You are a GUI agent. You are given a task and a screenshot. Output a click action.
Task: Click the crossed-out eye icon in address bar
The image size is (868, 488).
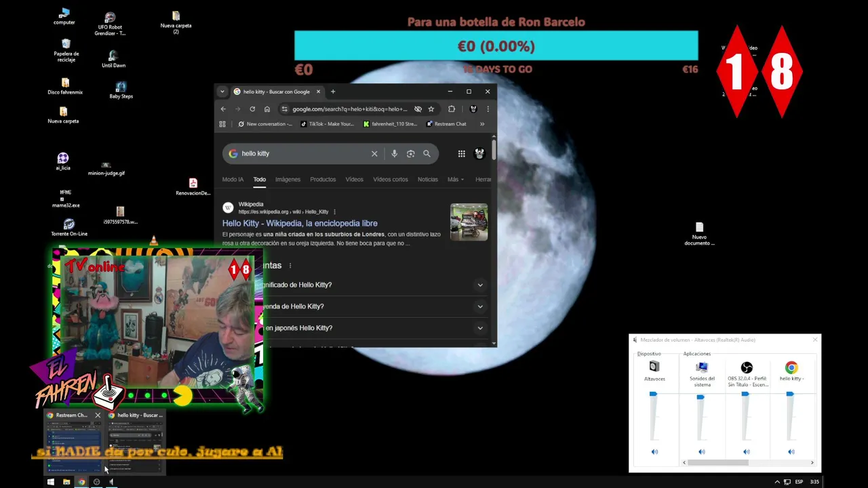[x=418, y=109]
